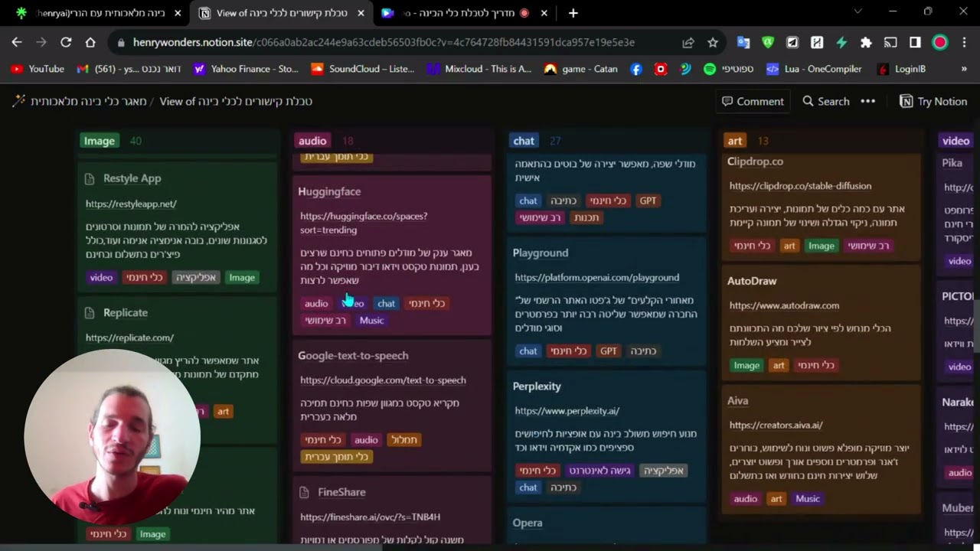The height and width of the screenshot is (551, 980).
Task: Go back to the previous page
Action: coord(17,42)
